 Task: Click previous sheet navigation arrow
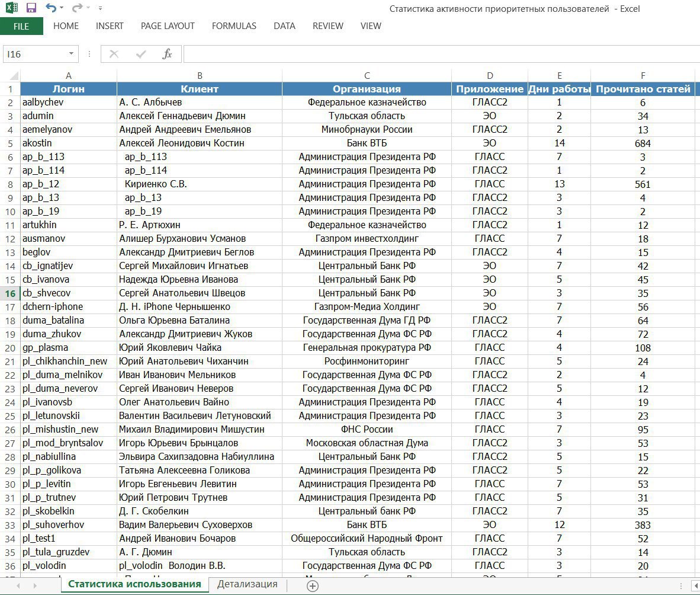(18, 586)
